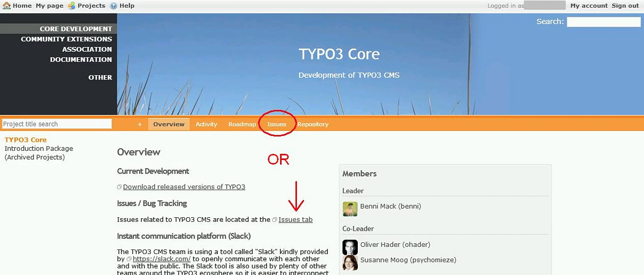Follow the Issues tab text link
Screen dimensions: 644x275
295,220
